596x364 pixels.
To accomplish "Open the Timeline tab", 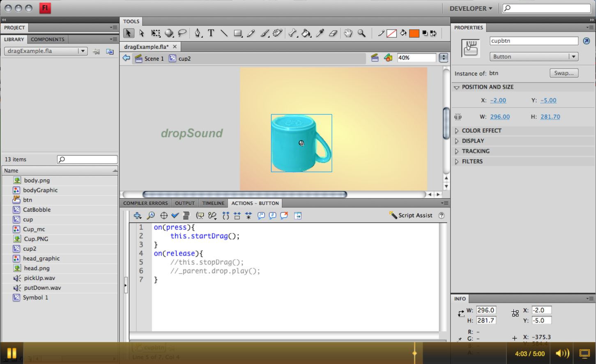I will coord(213,203).
